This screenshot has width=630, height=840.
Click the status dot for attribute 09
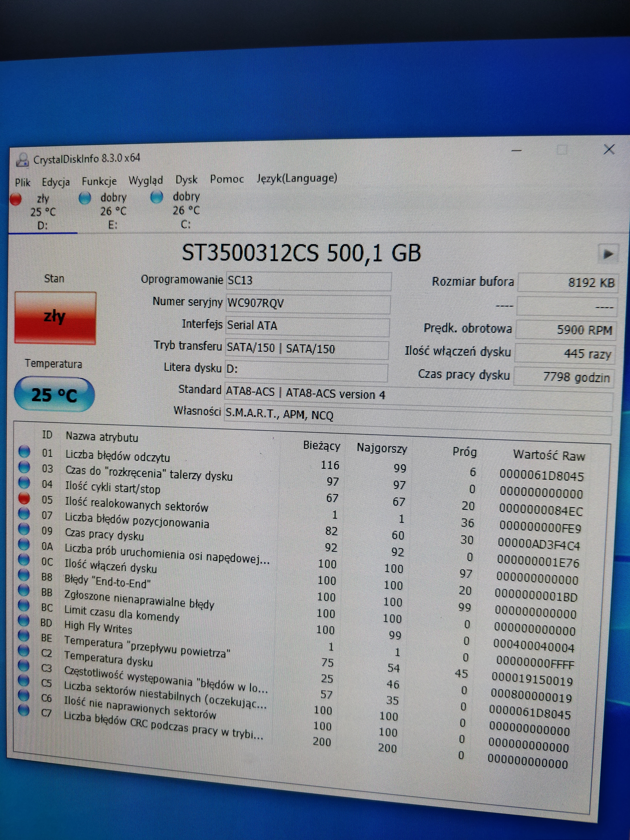point(24,529)
